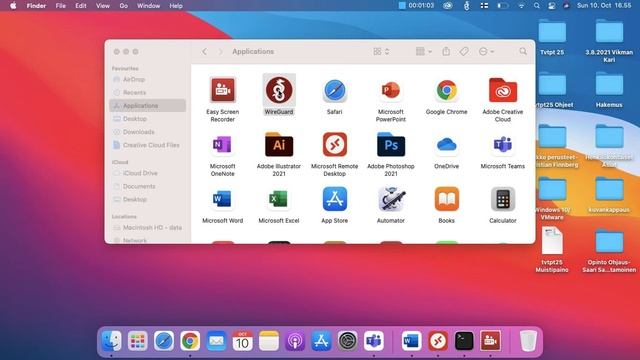640x360 pixels.
Task: Open the Adobe Illustrator 2021 folder
Action: click(279, 144)
